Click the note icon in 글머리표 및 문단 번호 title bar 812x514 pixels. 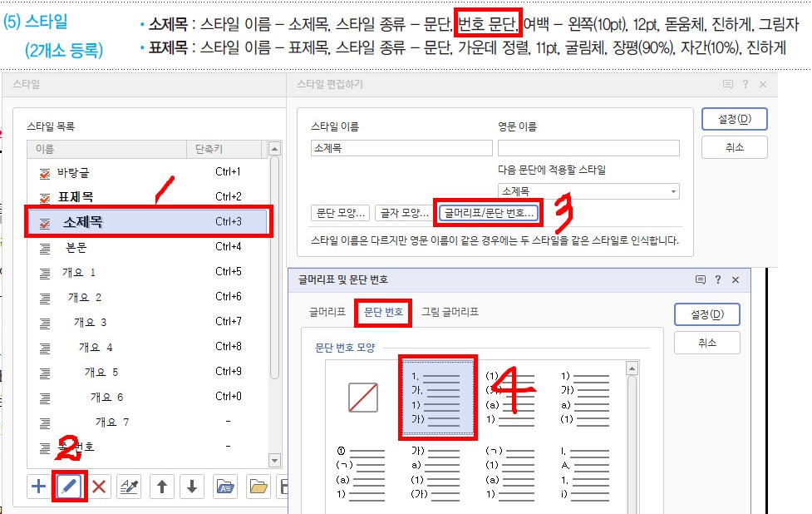click(x=701, y=279)
